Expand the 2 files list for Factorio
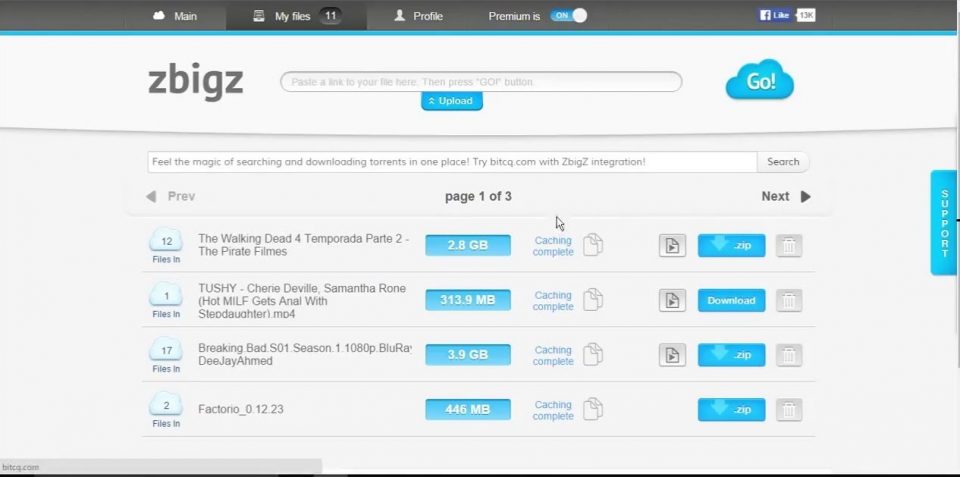Viewport: 960px width, 477px height. 167,406
